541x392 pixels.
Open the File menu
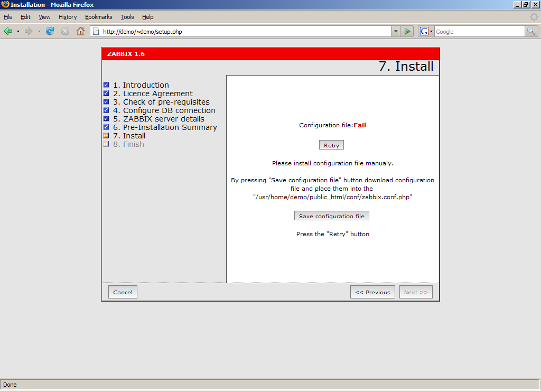[8, 17]
